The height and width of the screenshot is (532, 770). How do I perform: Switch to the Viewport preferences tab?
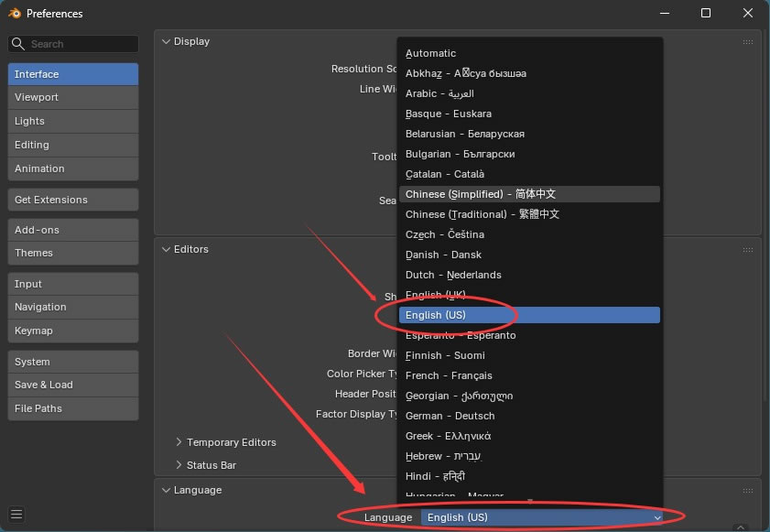click(73, 97)
